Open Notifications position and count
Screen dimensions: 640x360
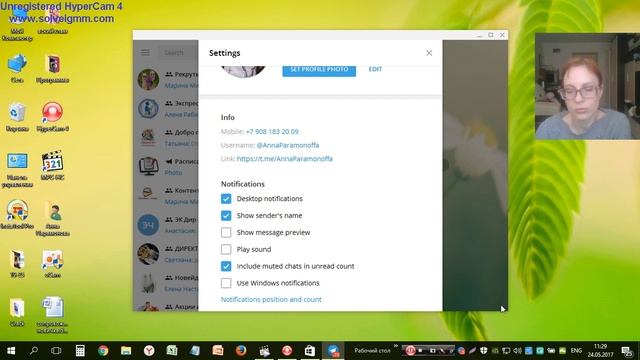point(271,299)
